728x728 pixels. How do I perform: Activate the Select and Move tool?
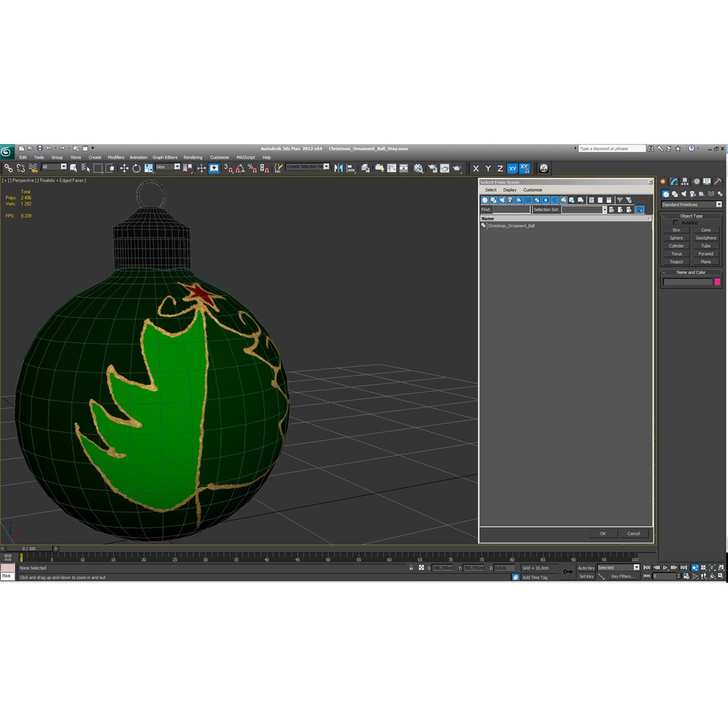[124, 168]
